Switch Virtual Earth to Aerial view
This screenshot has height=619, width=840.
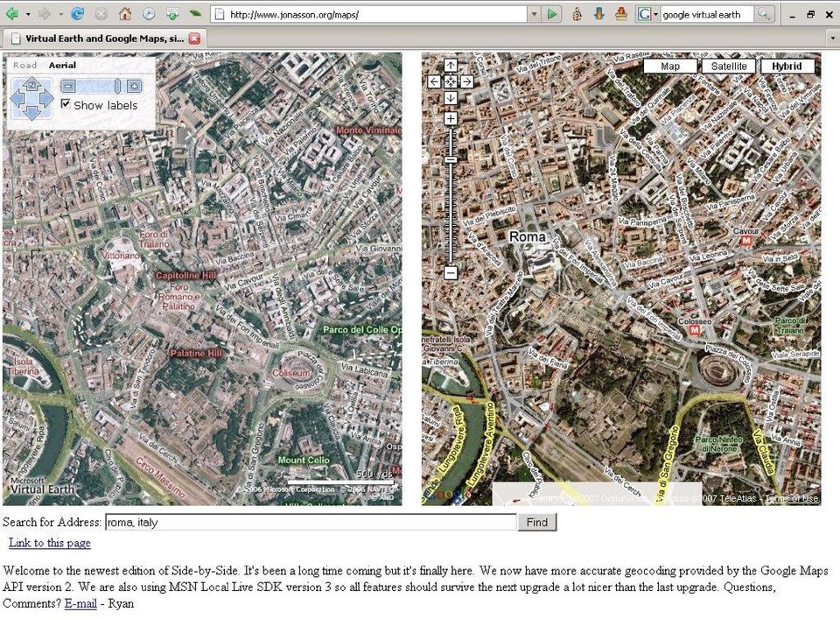tap(62, 66)
